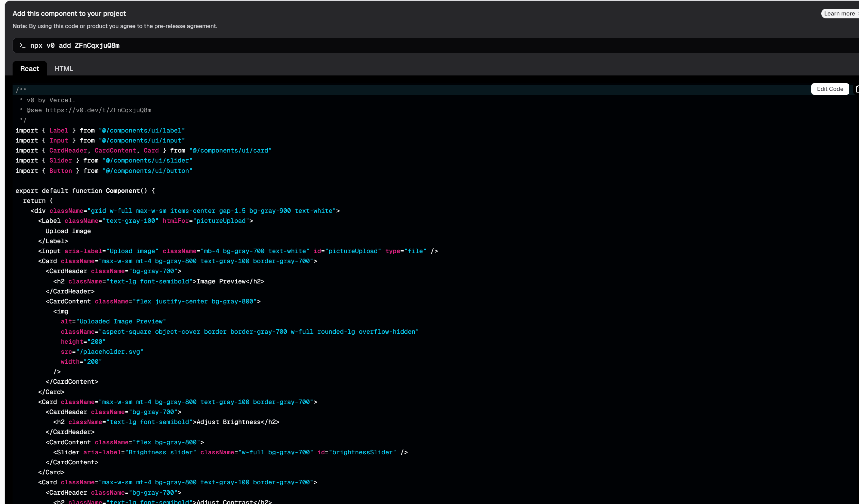Click the pictureUpload Input element line
This screenshot has height=504, width=859.
[238, 251]
